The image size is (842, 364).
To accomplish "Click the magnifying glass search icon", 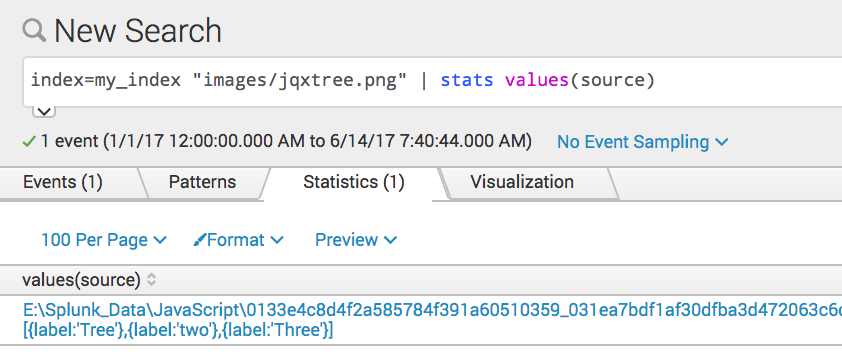I will tap(34, 30).
